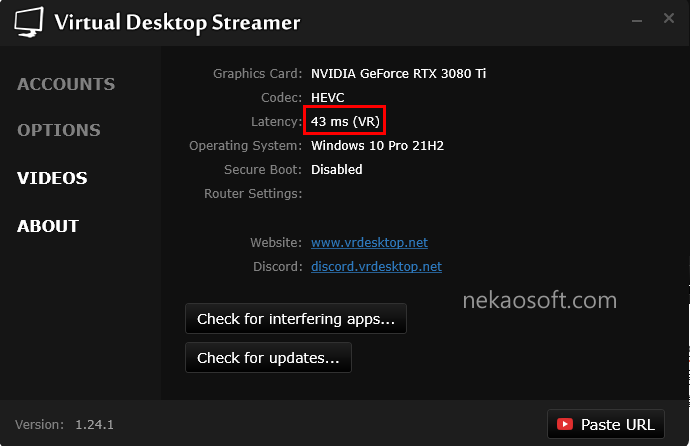Click Check for updates button
The image size is (690, 446).
pos(268,358)
